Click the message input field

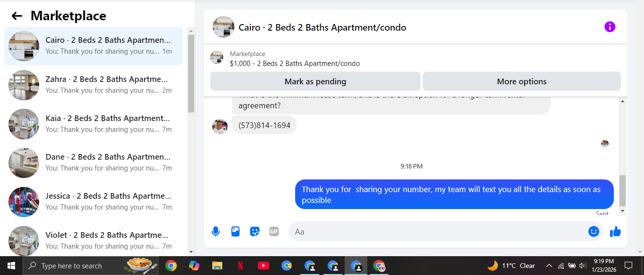click(x=438, y=232)
